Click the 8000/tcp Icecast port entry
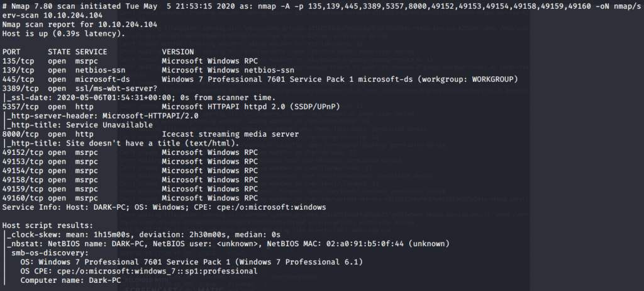The width and height of the screenshot is (644, 291). [x=19, y=134]
